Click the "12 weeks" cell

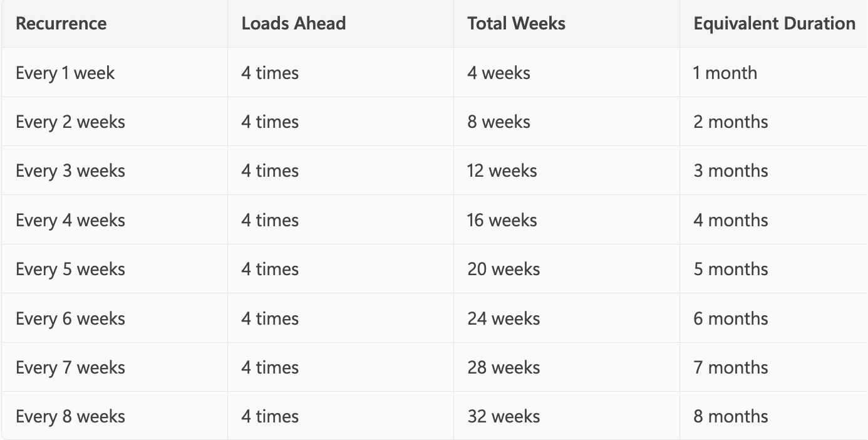point(502,170)
